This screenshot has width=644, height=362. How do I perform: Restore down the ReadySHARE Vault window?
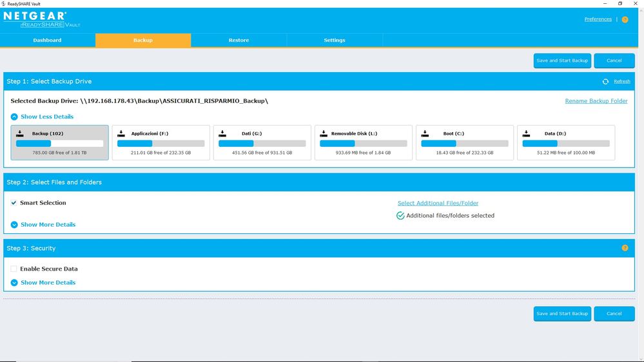620,3
